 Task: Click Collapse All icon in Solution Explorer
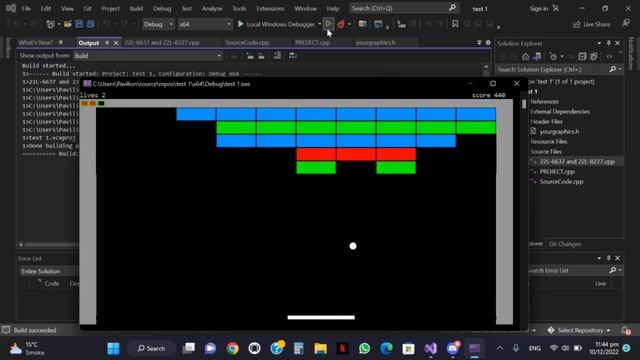click(582, 56)
